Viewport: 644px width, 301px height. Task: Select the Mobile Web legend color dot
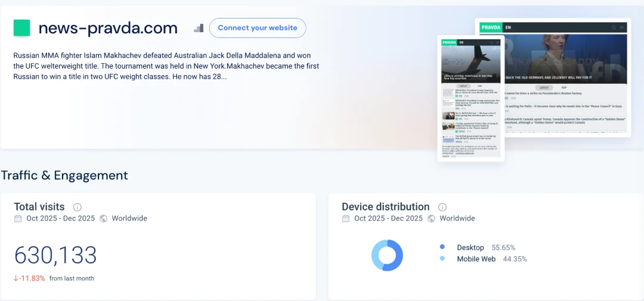point(442,259)
